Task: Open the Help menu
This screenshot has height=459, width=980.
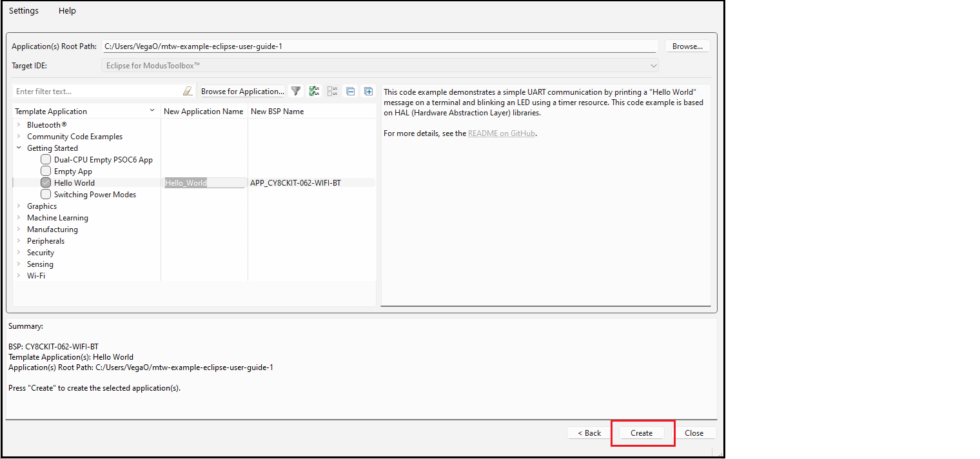Action: coord(67,11)
